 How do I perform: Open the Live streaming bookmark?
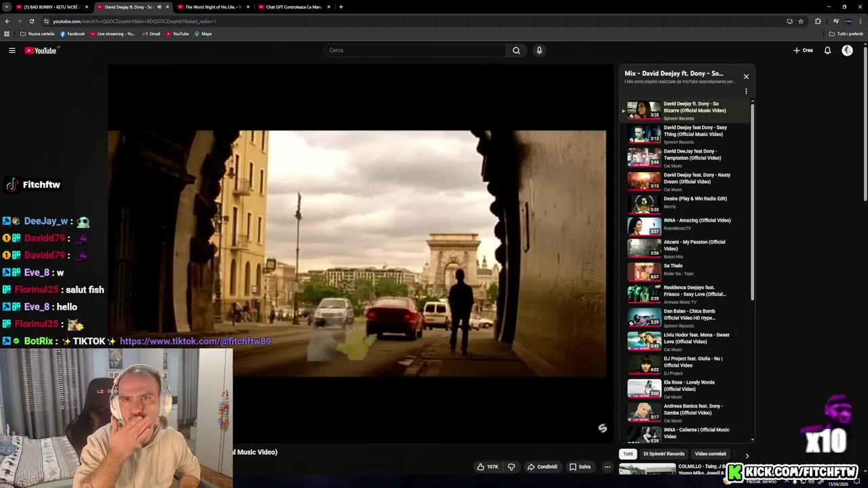point(113,34)
